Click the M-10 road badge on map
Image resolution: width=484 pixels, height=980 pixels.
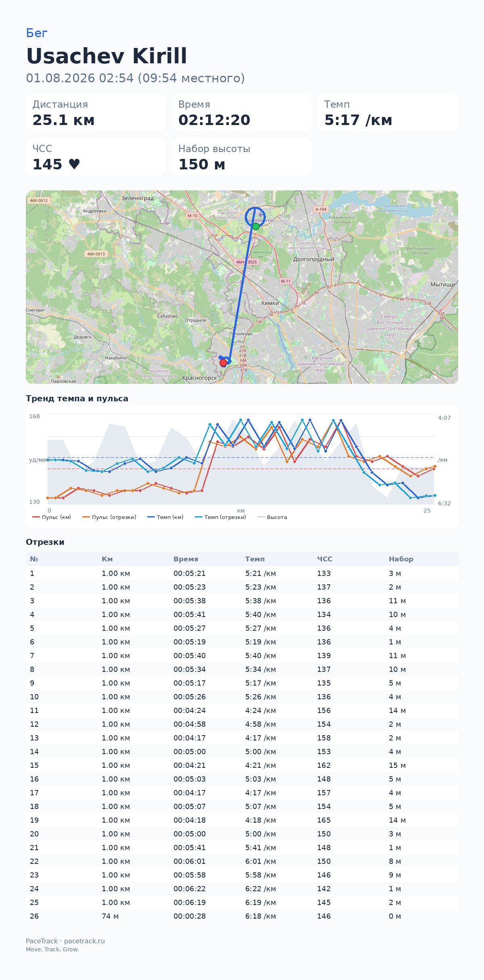coord(192,216)
